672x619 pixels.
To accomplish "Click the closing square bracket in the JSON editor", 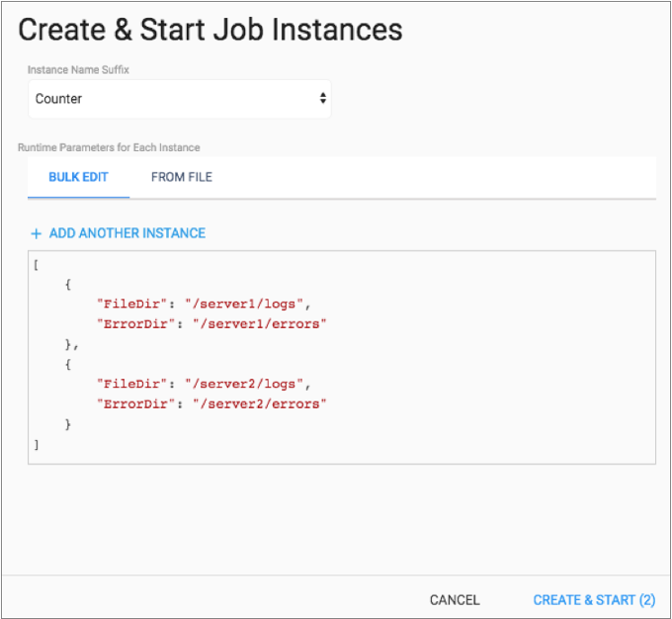I will point(36,444).
